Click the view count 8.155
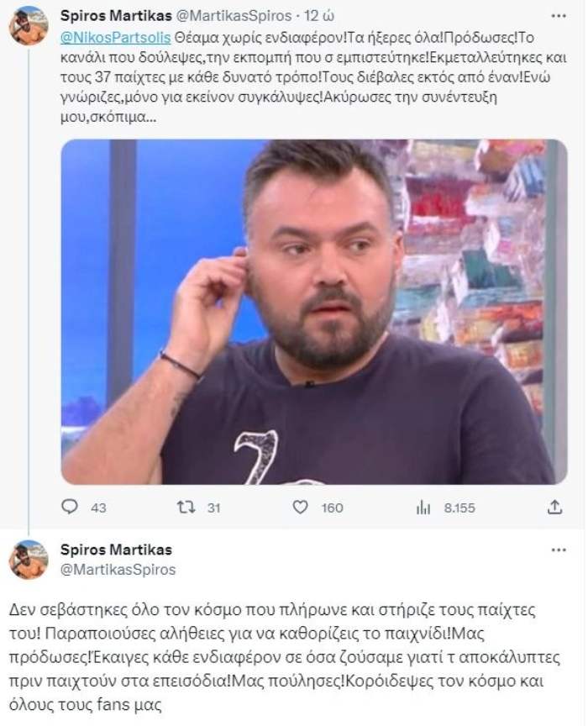 coord(459,508)
